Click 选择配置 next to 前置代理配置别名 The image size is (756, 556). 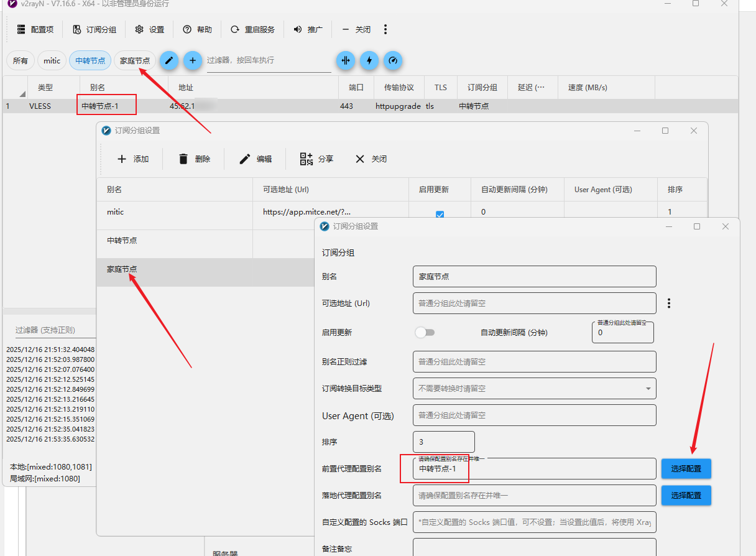point(686,468)
